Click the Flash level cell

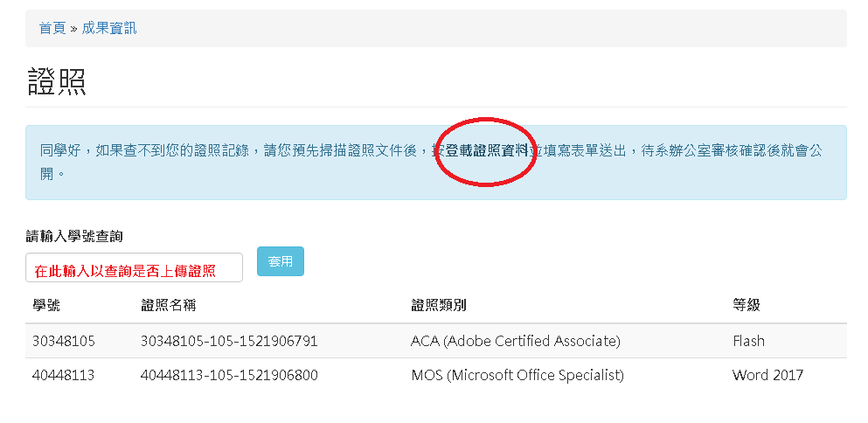point(748,341)
